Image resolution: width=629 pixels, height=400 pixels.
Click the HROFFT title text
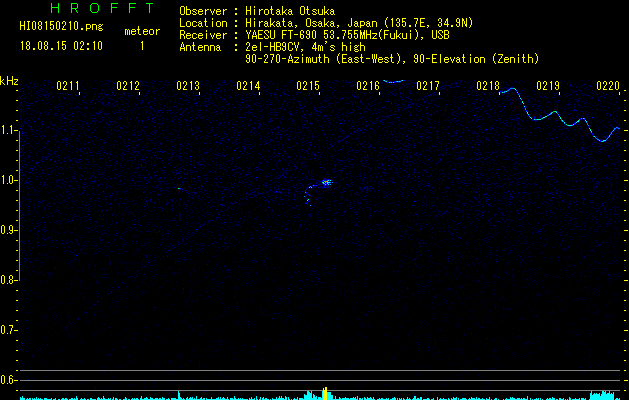point(103,8)
